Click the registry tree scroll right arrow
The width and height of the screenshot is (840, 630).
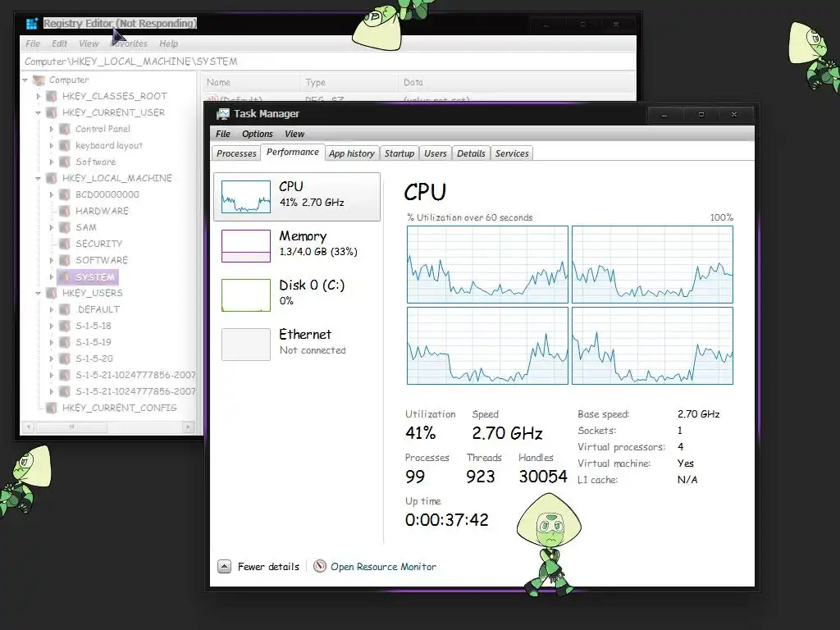[188, 427]
